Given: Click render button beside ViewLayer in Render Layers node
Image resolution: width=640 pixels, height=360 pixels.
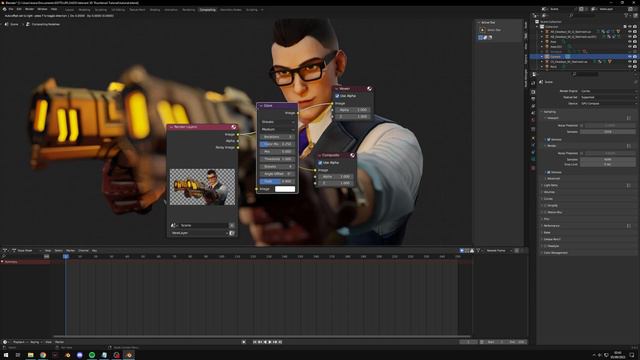Looking at the screenshot, I should click(232, 233).
